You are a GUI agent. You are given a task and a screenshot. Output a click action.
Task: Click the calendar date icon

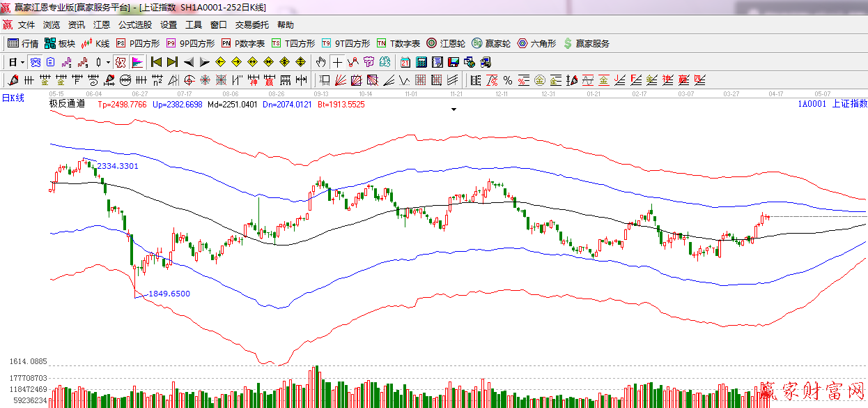click(405, 62)
